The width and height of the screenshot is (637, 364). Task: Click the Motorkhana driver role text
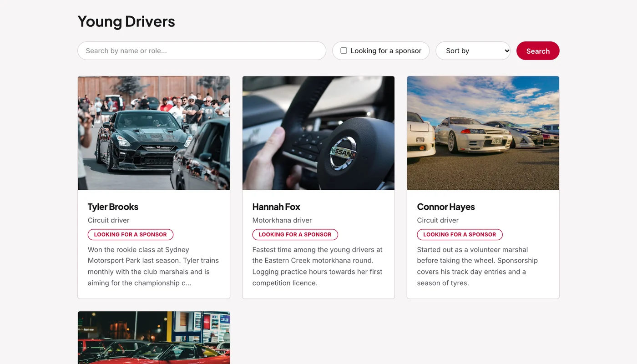[282, 220]
